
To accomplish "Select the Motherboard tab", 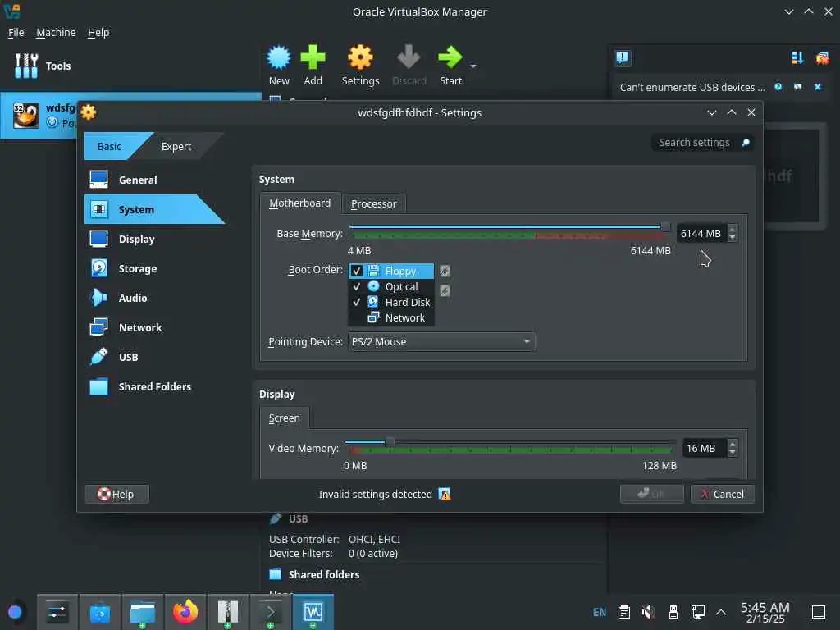I will point(300,203).
